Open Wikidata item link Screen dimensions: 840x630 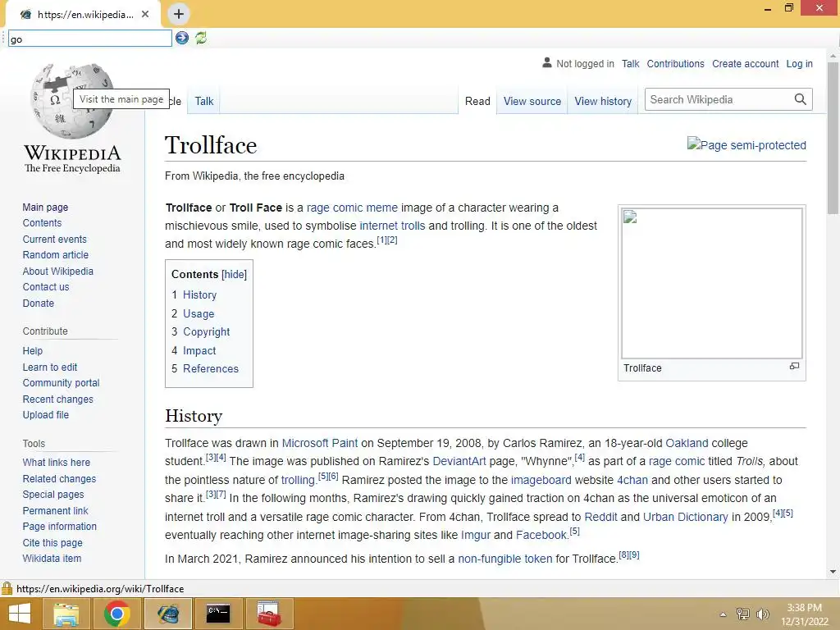[52, 558]
